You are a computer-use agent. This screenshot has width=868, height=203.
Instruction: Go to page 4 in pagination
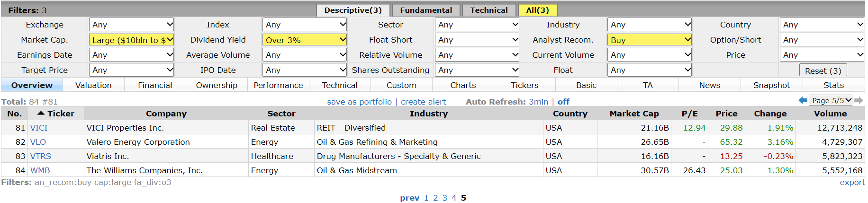coord(454,198)
